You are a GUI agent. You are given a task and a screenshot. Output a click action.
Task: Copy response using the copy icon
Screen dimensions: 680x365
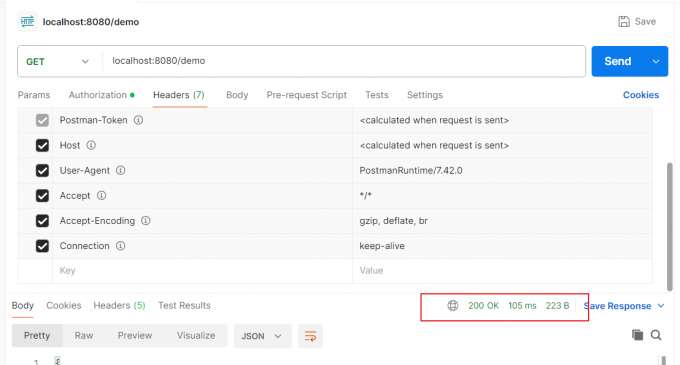coord(637,335)
